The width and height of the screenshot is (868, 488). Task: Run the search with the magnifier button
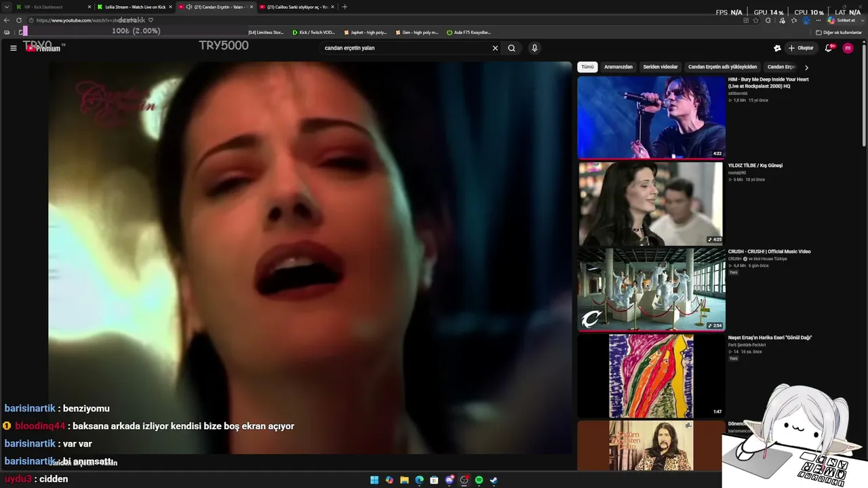(511, 48)
